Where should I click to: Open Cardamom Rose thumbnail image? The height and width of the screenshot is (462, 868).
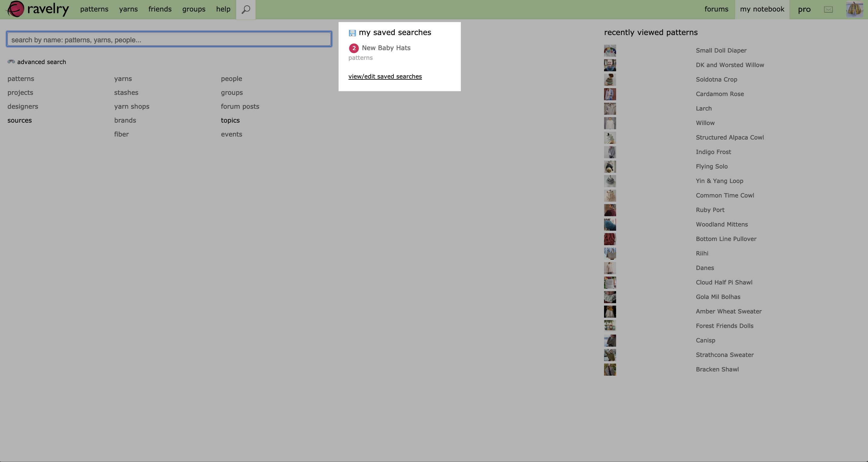point(610,94)
